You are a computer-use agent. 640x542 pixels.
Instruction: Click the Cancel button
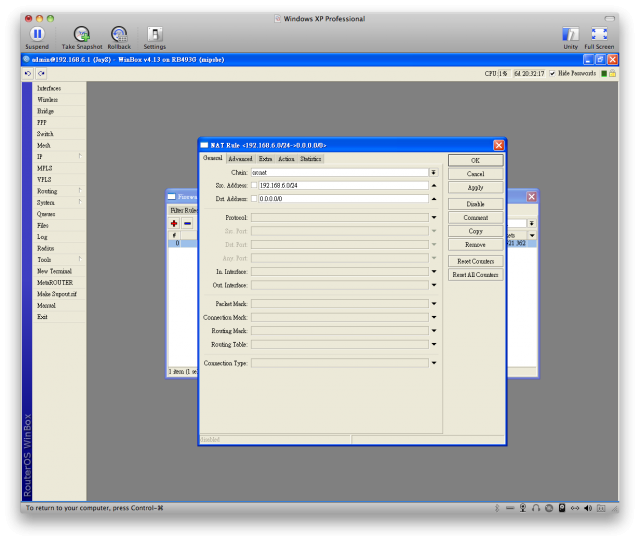pyautogui.click(x=476, y=174)
